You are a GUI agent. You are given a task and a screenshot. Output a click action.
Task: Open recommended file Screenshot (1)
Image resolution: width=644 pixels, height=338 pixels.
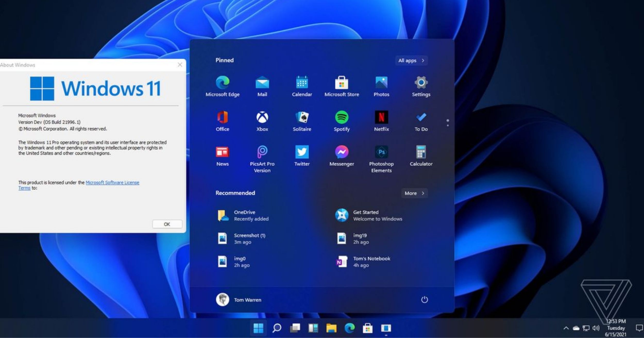point(242,239)
